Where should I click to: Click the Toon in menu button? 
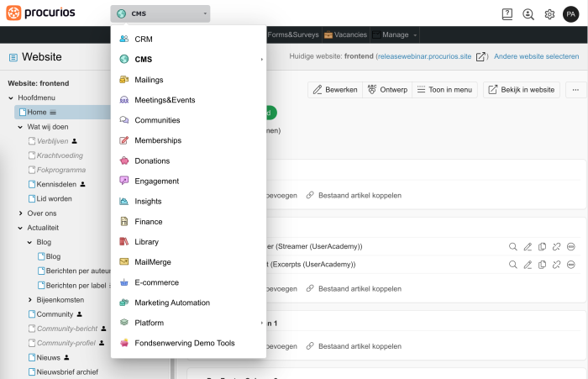[444, 90]
